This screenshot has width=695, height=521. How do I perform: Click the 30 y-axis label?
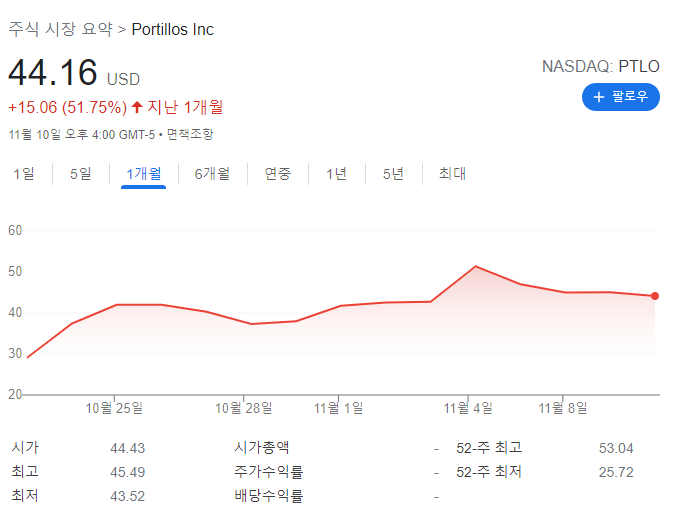pos(15,353)
